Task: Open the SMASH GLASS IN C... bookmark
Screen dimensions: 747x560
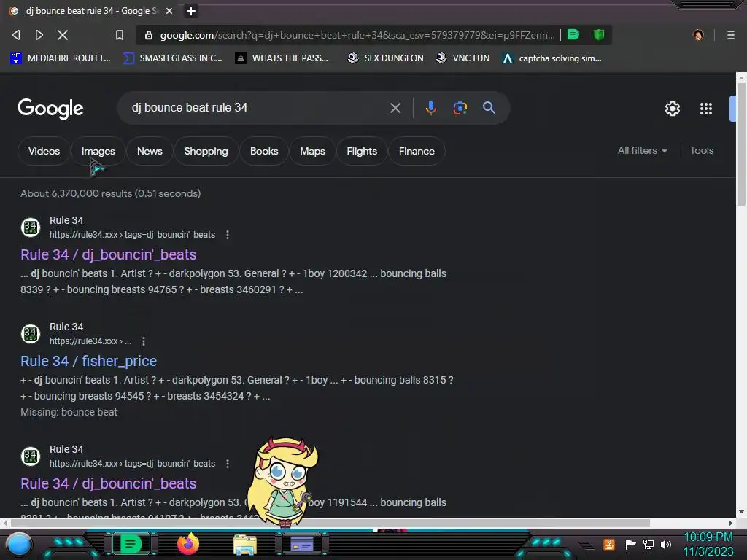Action: (x=173, y=58)
